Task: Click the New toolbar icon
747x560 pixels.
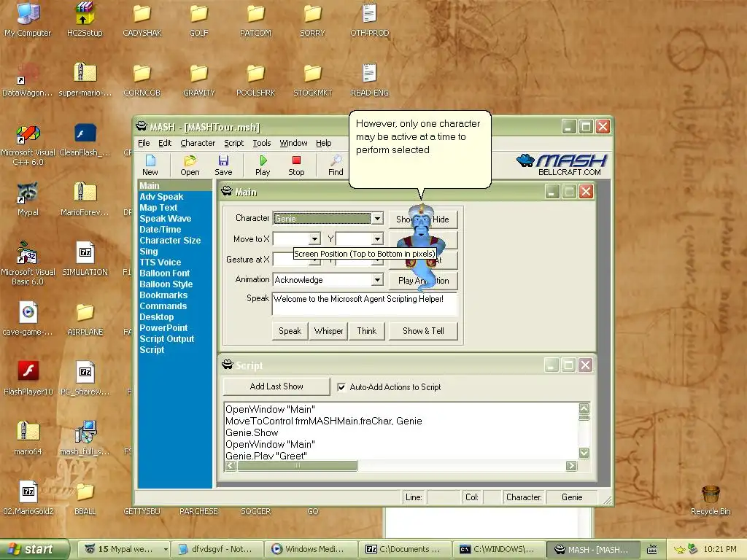Action: [x=150, y=160]
